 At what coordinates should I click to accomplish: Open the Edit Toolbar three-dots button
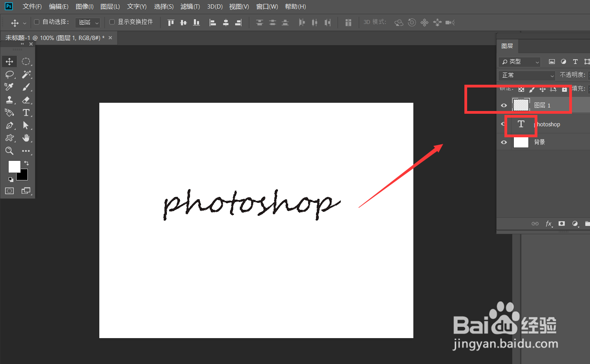(x=26, y=151)
